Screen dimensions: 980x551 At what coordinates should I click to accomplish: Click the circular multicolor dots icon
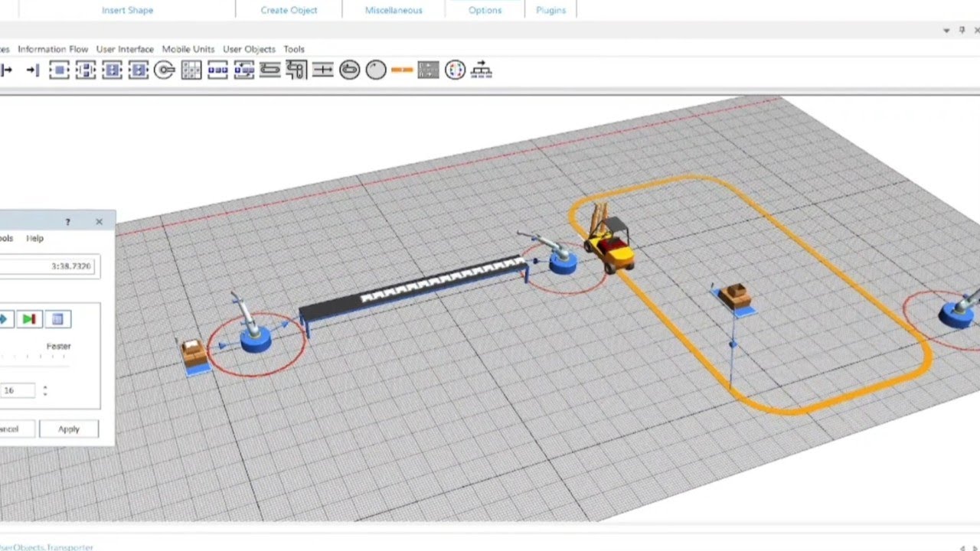(455, 70)
